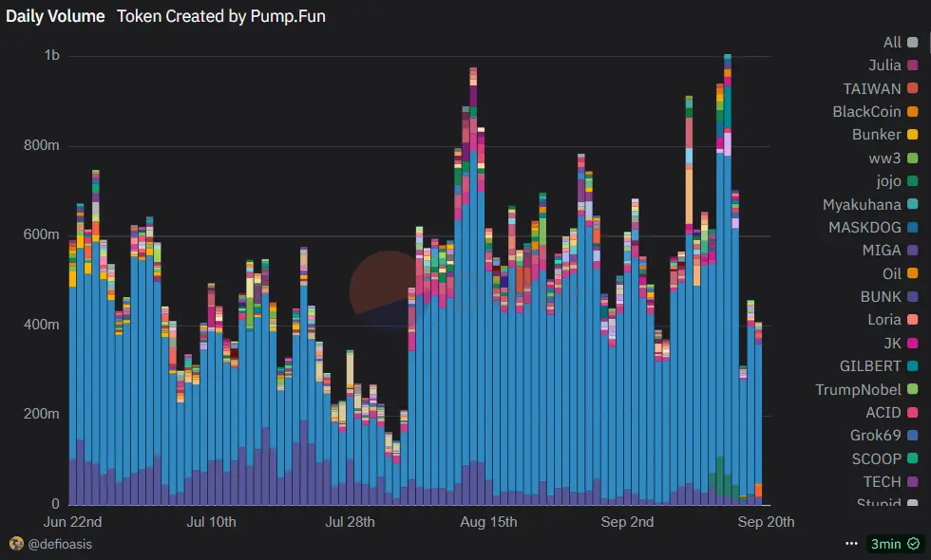This screenshot has width=931, height=560.
Task: Click the BlackCoin legend swatch
Action: (x=913, y=112)
